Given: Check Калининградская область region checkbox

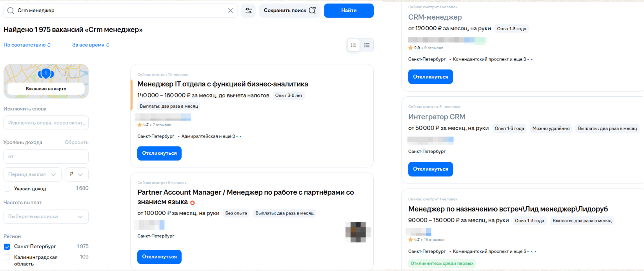Looking at the screenshot, I should click(x=7, y=257).
